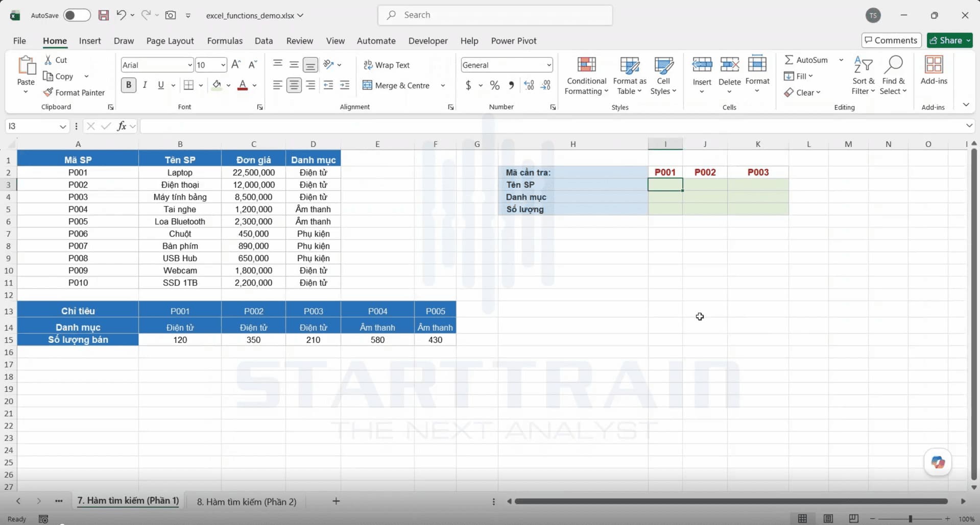Toggle Italic formatting
980x525 pixels.
145,85
